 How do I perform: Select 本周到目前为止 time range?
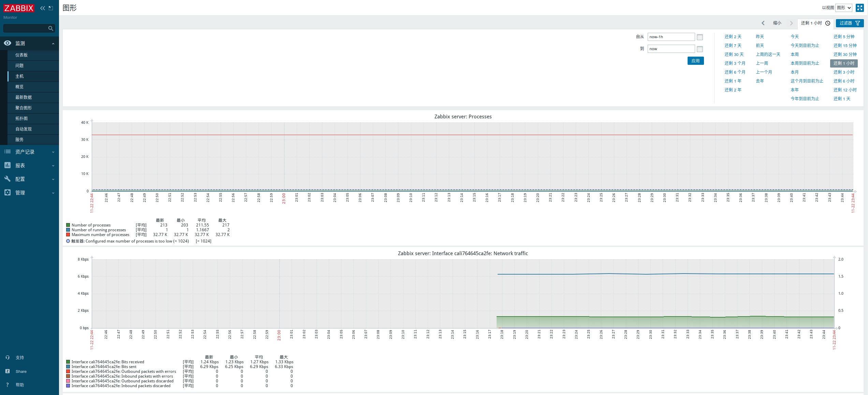point(805,63)
